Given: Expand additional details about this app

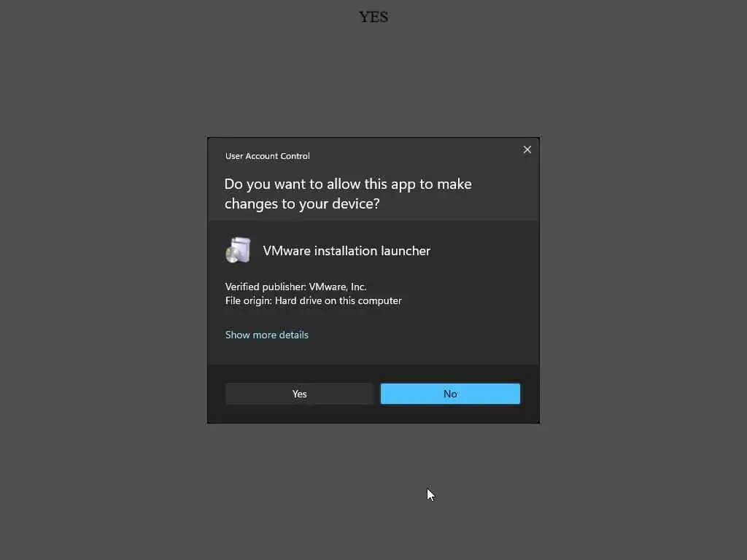Looking at the screenshot, I should pos(267,335).
